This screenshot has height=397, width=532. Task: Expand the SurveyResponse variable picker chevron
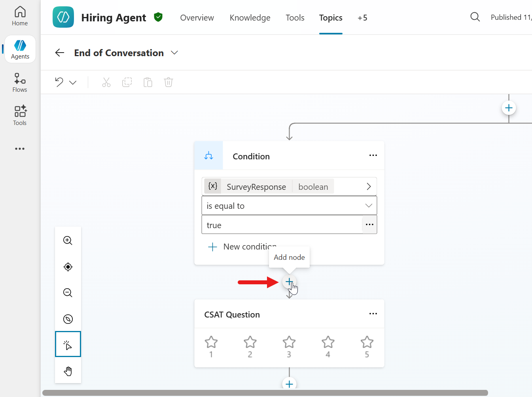click(369, 187)
